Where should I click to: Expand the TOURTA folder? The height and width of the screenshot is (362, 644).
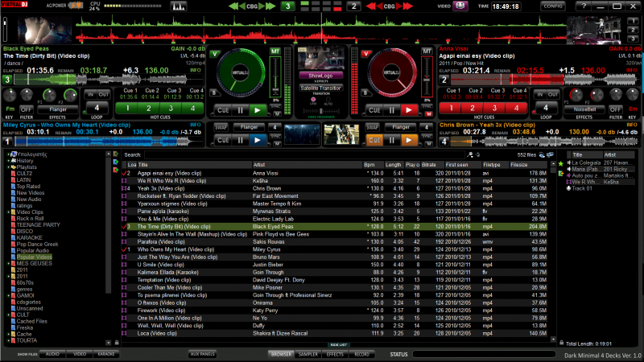tap(8, 340)
